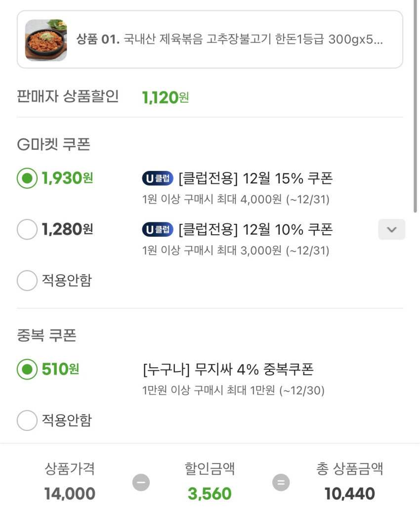
Task: Click the U클럽 badge on 15% coupon
Action: click(157, 178)
